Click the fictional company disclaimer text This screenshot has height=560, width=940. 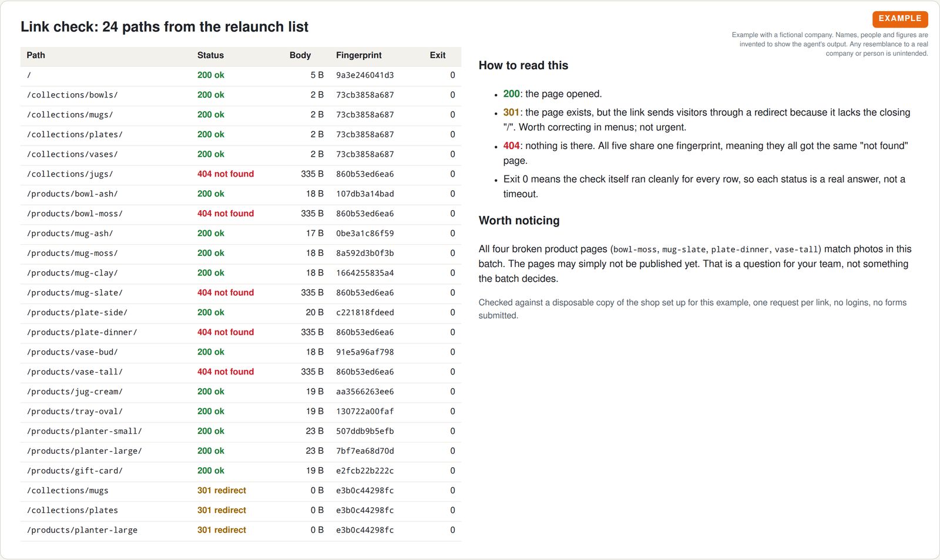[830, 44]
